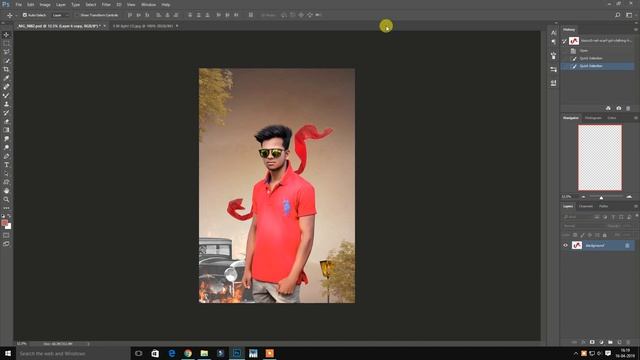The width and height of the screenshot is (640, 360).
Task: Select the Clone Stamp tool
Action: 6,104
